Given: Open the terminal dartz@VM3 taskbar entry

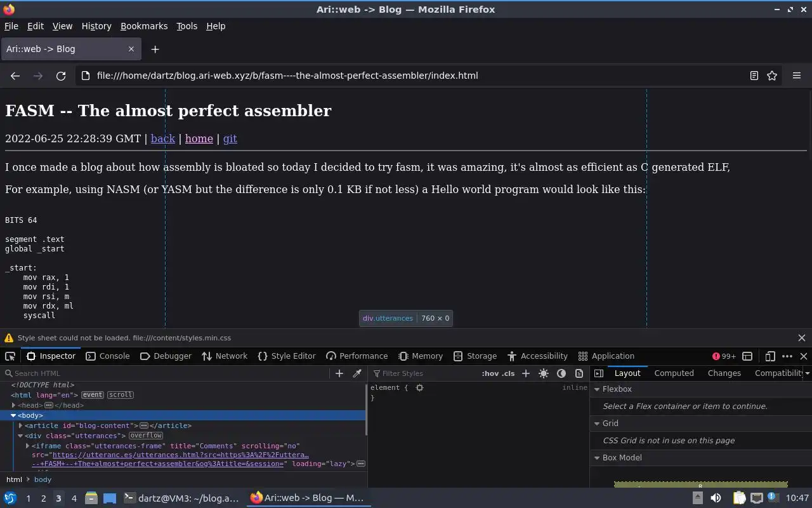Looking at the screenshot, I should pyautogui.click(x=181, y=498).
